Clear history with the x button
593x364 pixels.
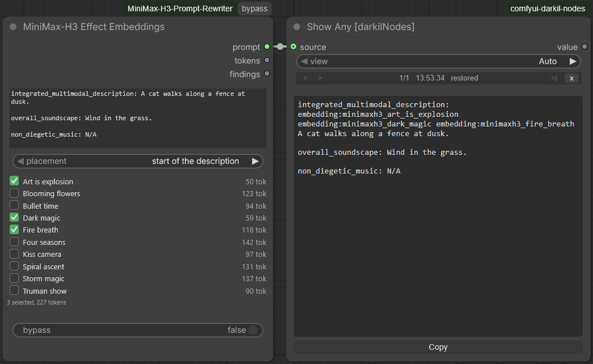pyautogui.click(x=571, y=78)
